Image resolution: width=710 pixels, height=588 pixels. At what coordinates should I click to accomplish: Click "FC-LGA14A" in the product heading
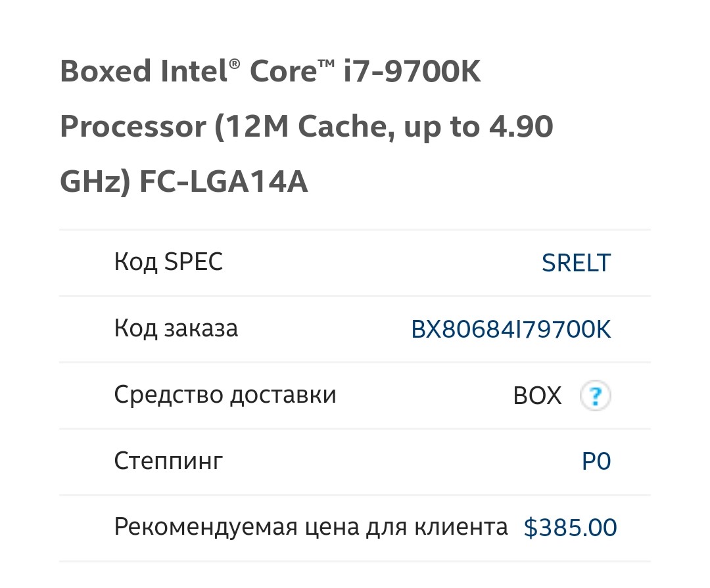(x=224, y=182)
